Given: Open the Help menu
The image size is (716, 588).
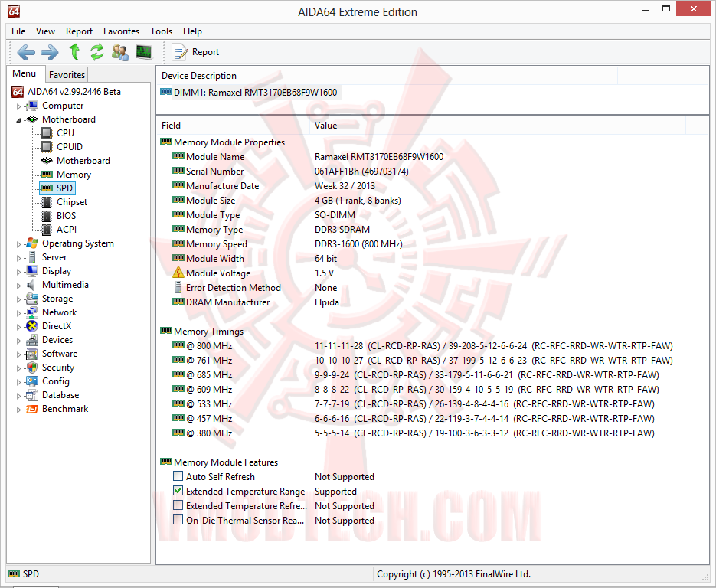Looking at the screenshot, I should [192, 31].
